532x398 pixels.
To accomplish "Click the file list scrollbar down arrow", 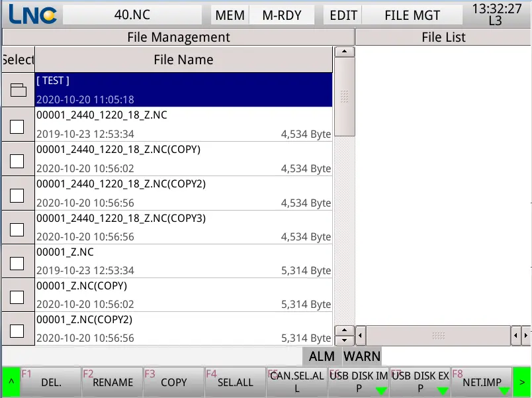I will coord(344,340).
